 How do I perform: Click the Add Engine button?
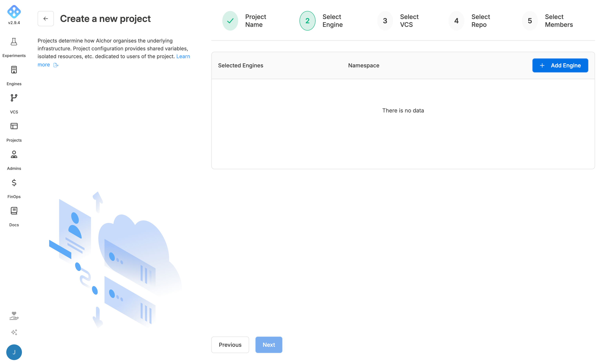(560, 65)
